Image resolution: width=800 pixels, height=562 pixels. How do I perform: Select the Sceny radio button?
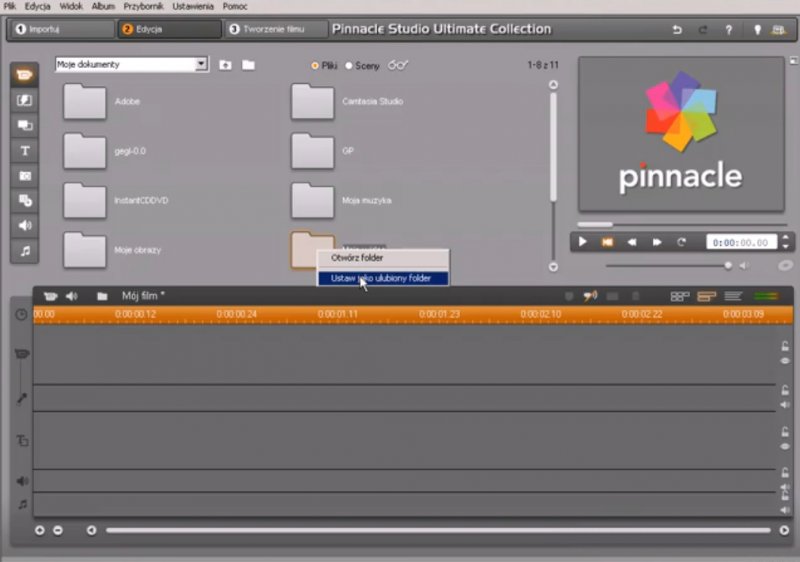[x=349, y=66]
